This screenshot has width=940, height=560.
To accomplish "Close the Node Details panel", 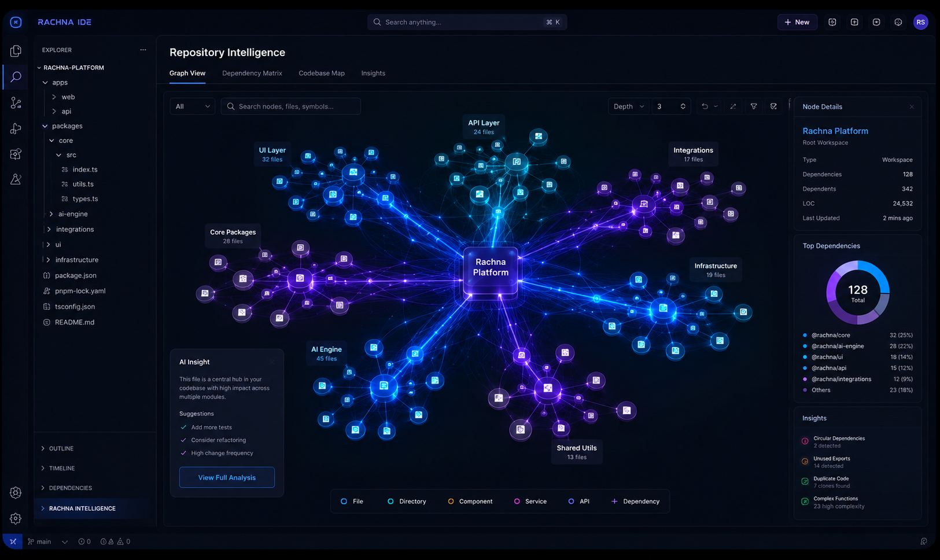I will coord(912,107).
